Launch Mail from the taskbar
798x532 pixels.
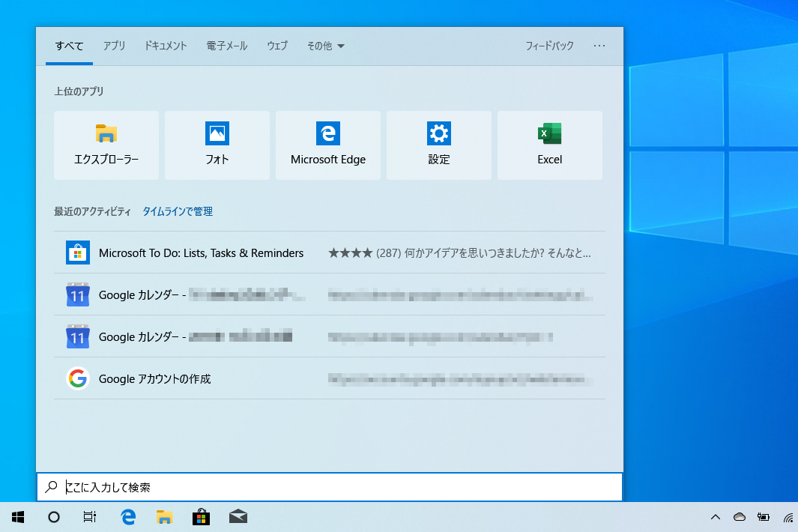[x=238, y=516]
